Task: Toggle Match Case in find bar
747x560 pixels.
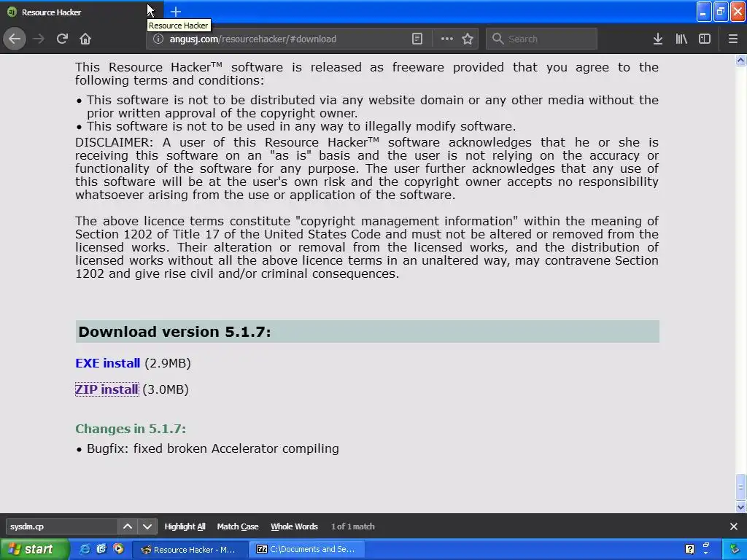Action: [x=238, y=526]
